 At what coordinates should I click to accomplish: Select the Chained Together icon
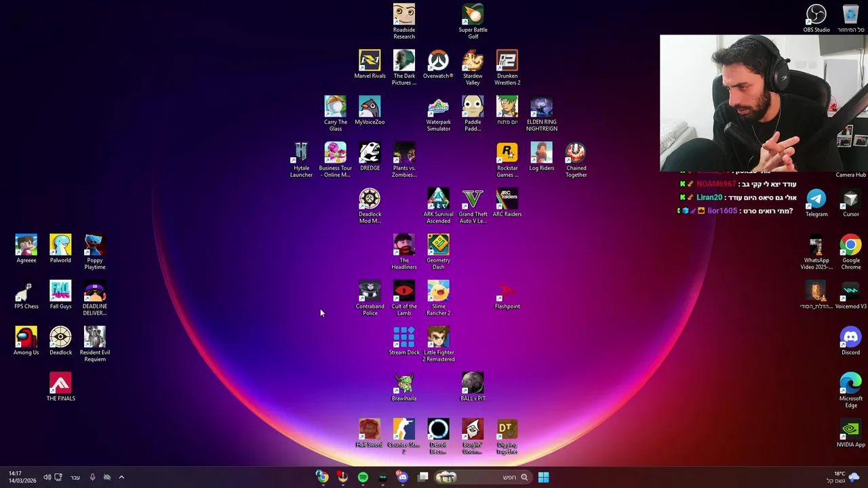[576, 159]
